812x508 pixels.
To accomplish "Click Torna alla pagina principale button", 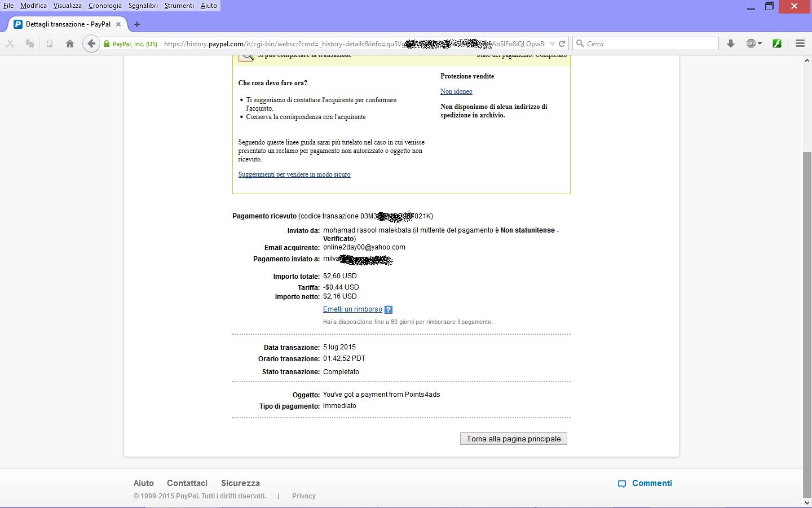I will 514,439.
